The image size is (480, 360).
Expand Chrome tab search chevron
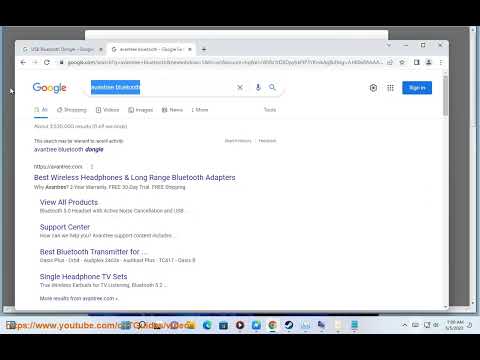coord(389,45)
